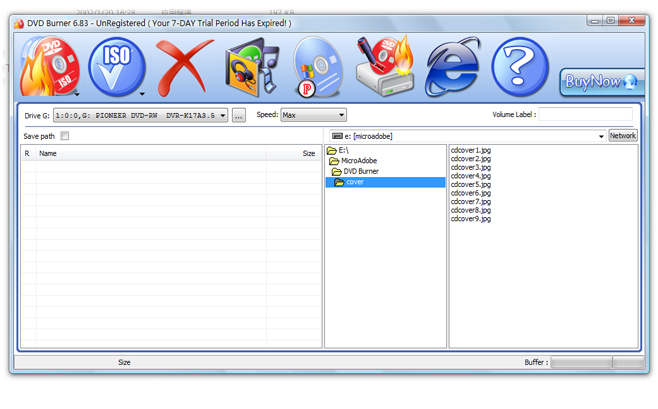Screen dimensions: 658x409
Task: Open the Internet Explorer web icon
Action: tap(453, 66)
